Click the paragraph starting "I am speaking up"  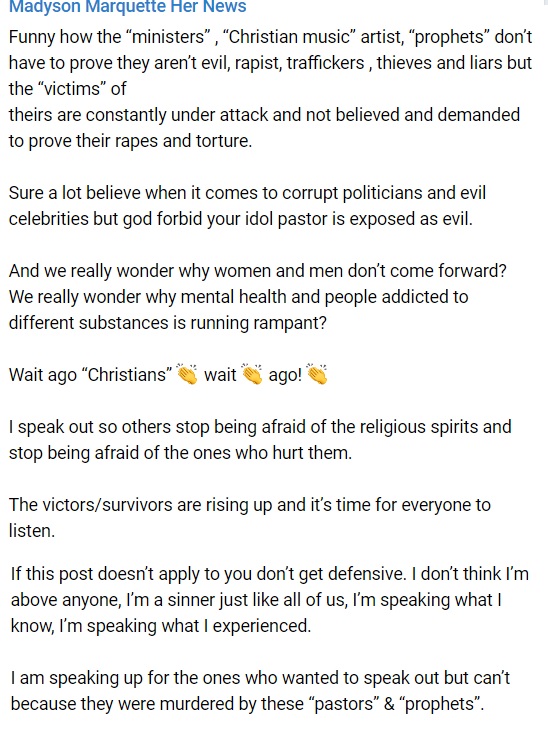260,691
